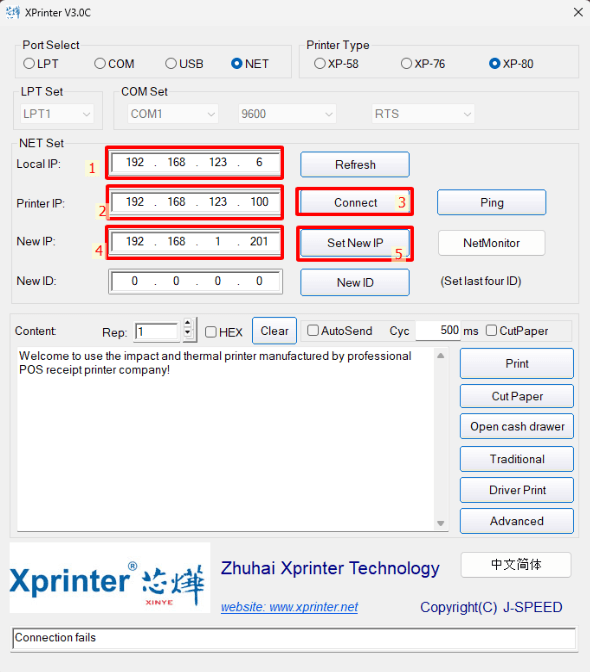
Task: Click the Rep count field
Action: point(156,332)
